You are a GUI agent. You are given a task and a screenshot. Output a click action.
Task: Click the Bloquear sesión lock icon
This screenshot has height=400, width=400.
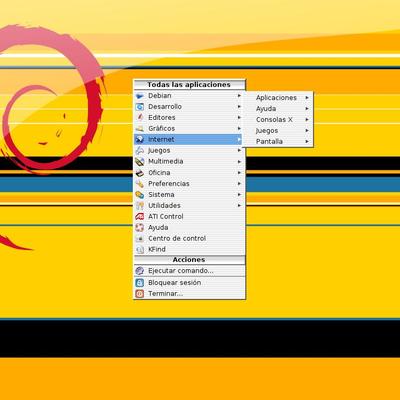(x=140, y=283)
